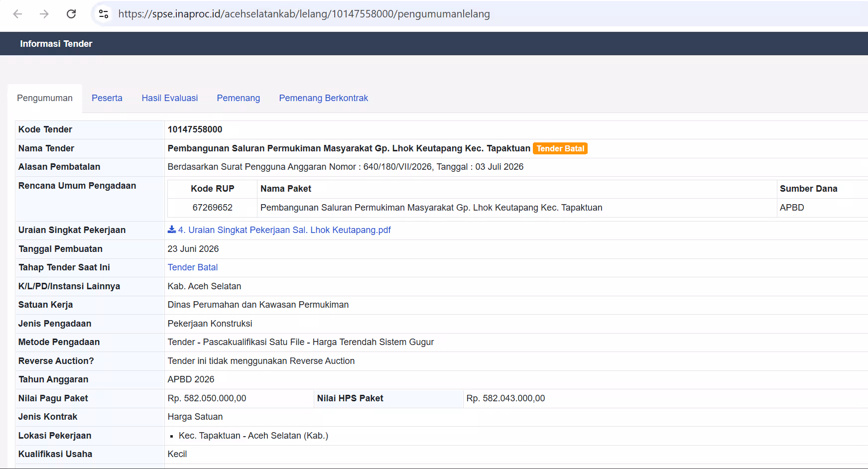This screenshot has width=868, height=469.
Task: Reload the page with the refresh icon
Action: tap(71, 14)
